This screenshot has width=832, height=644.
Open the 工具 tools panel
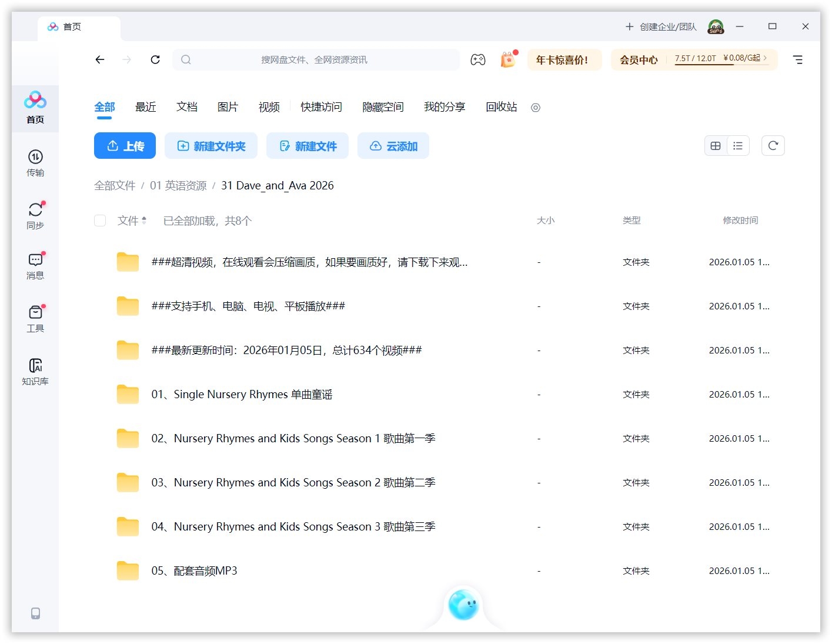35,318
